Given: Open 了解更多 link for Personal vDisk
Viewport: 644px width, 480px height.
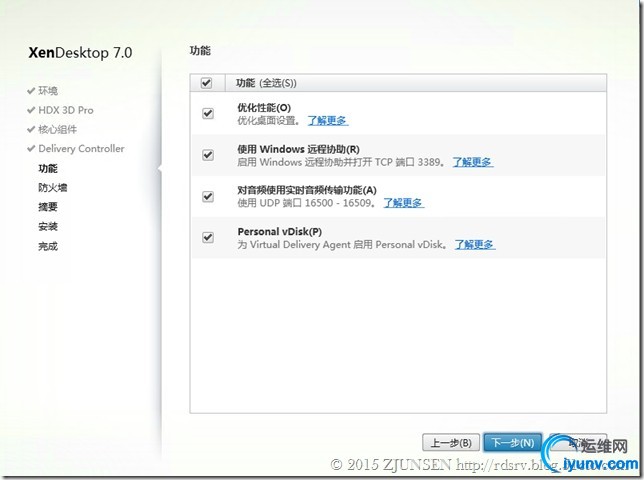Looking at the screenshot, I should (475, 245).
